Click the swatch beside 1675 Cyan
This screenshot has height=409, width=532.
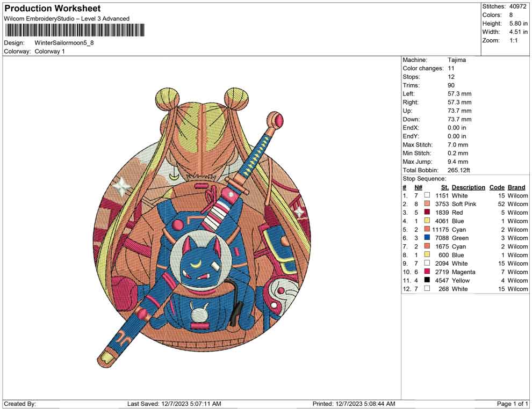[427, 246]
